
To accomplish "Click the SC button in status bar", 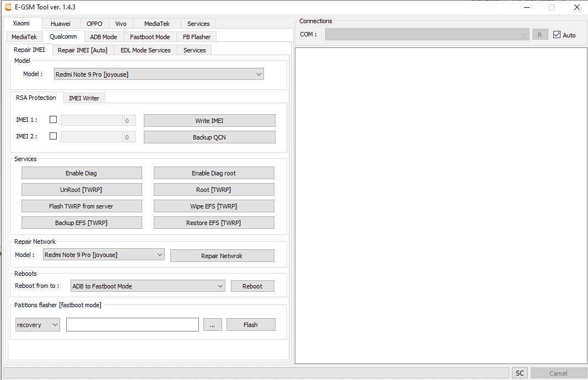I will click(x=520, y=373).
